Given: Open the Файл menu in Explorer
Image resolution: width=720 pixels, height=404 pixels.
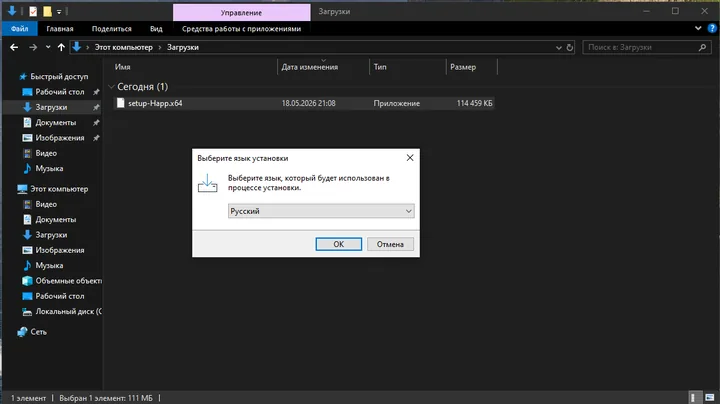Looking at the screenshot, I should pyautogui.click(x=19, y=28).
